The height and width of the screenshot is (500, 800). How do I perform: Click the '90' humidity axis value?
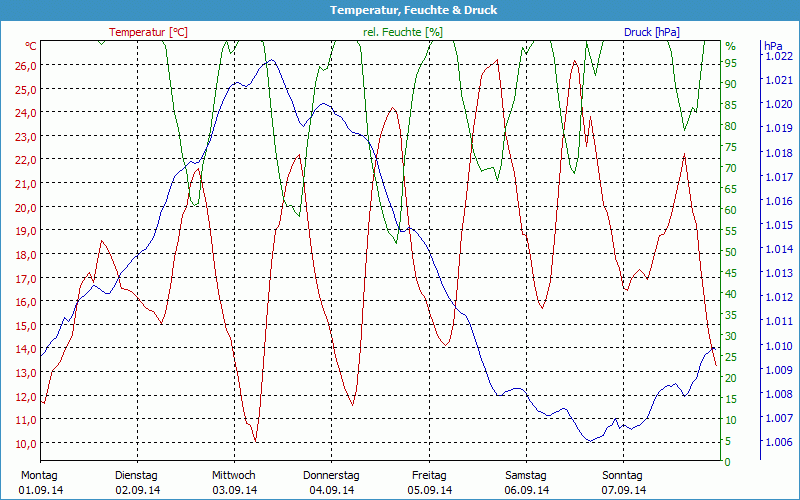(x=731, y=84)
